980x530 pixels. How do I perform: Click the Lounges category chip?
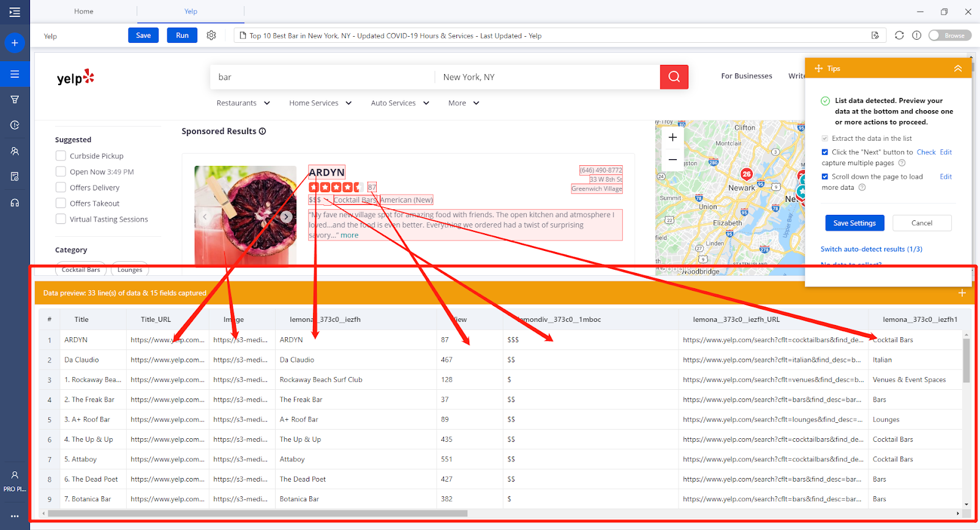130,269
